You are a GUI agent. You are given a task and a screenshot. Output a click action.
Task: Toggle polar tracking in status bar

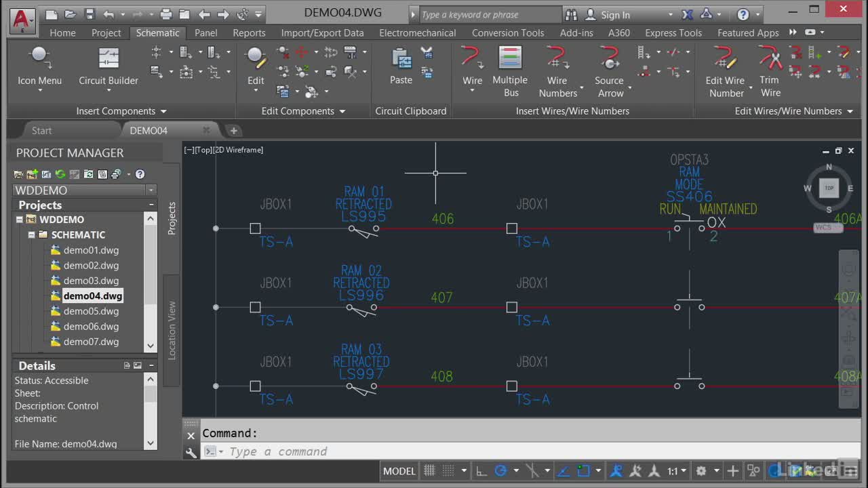coord(501,470)
